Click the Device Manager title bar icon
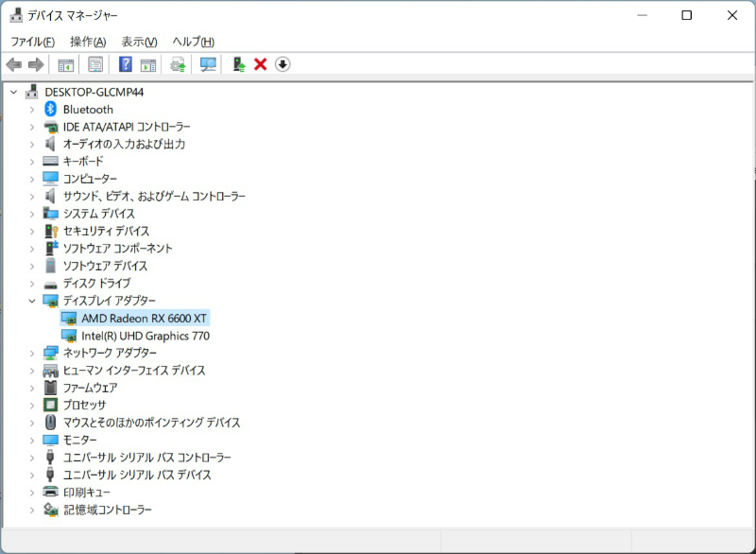The height and width of the screenshot is (554, 756). [x=16, y=15]
